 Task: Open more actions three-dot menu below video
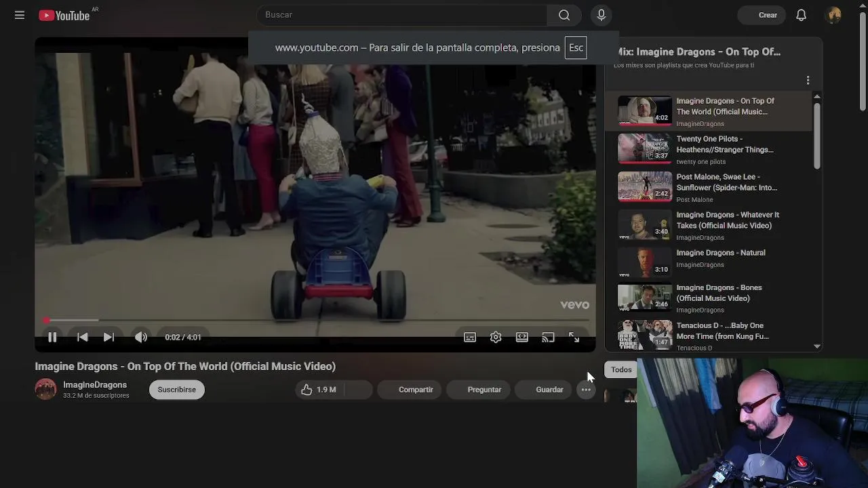pyautogui.click(x=586, y=390)
